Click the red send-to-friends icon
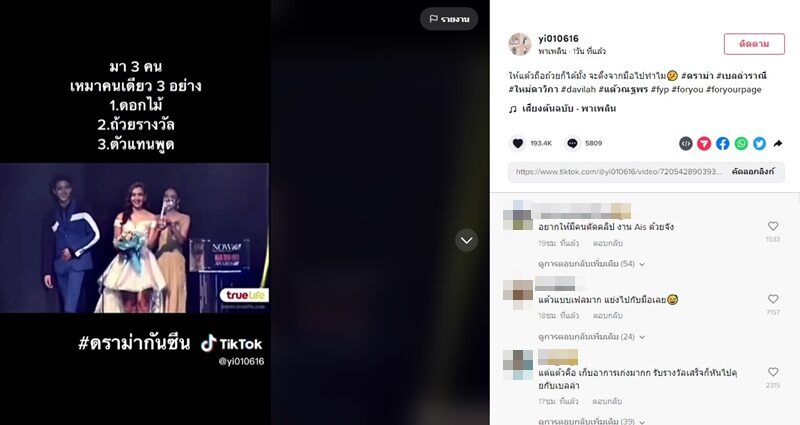The height and width of the screenshot is (425, 800). (704, 144)
